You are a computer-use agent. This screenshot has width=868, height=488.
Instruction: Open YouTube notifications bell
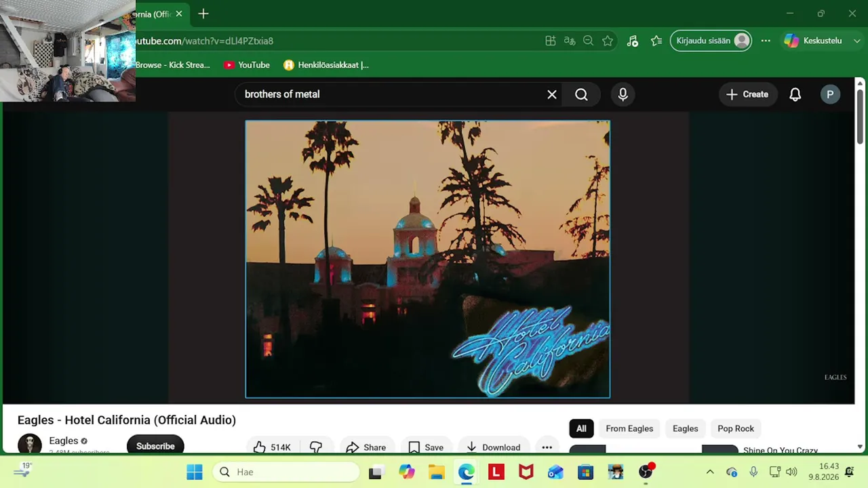click(x=795, y=94)
